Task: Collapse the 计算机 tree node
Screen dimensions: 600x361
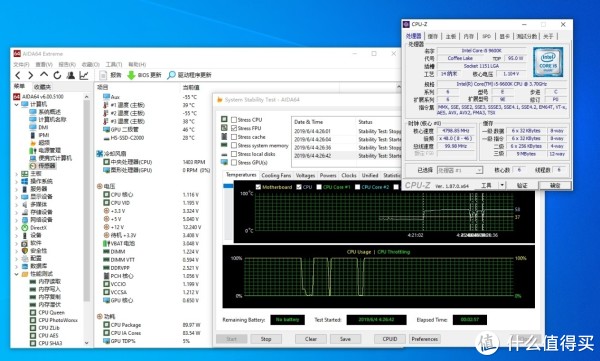Action: point(16,104)
